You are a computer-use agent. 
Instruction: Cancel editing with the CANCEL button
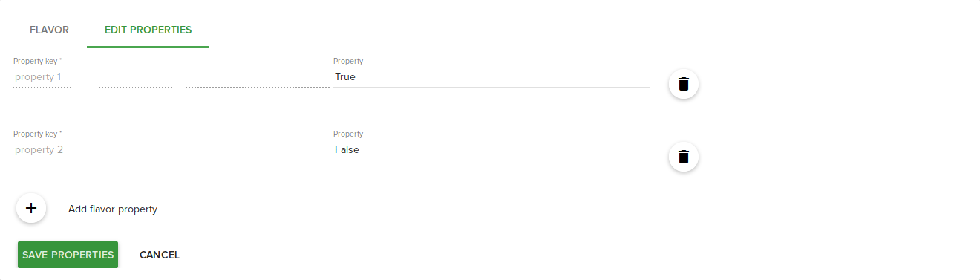(160, 255)
